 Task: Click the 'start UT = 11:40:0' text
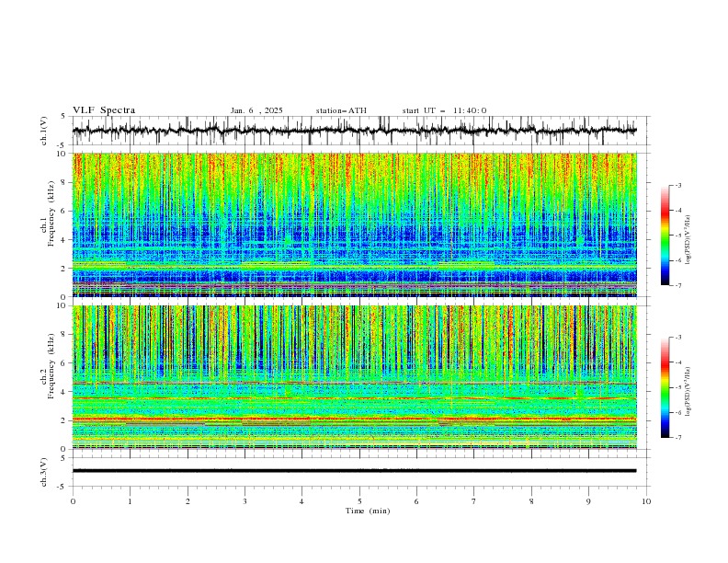pyautogui.click(x=444, y=110)
